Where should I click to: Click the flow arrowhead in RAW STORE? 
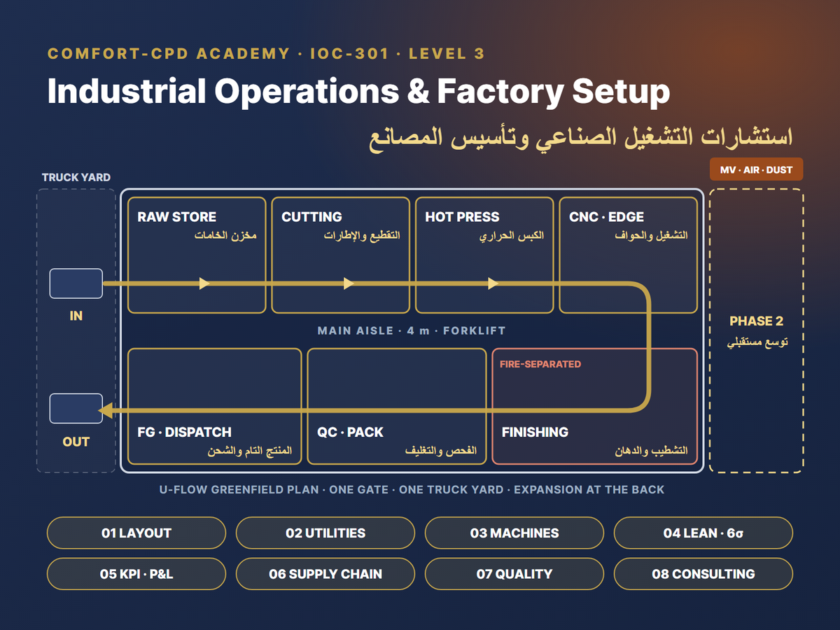[x=204, y=283]
